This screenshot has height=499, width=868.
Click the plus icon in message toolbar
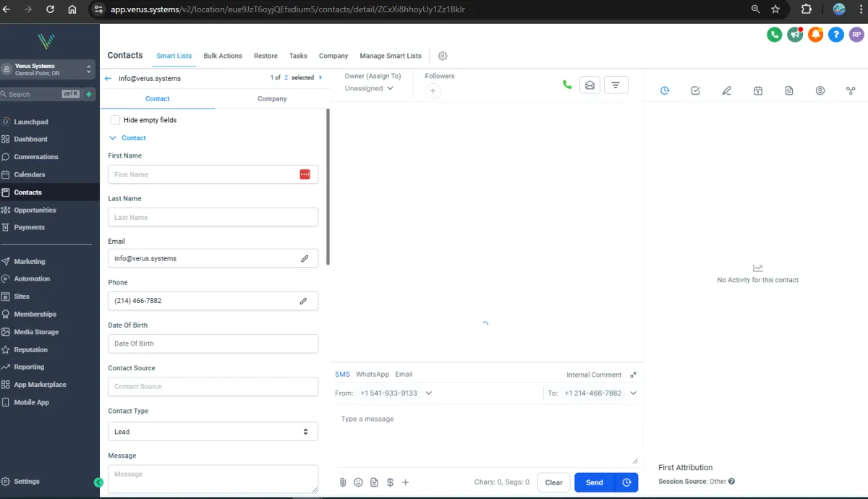point(406,482)
